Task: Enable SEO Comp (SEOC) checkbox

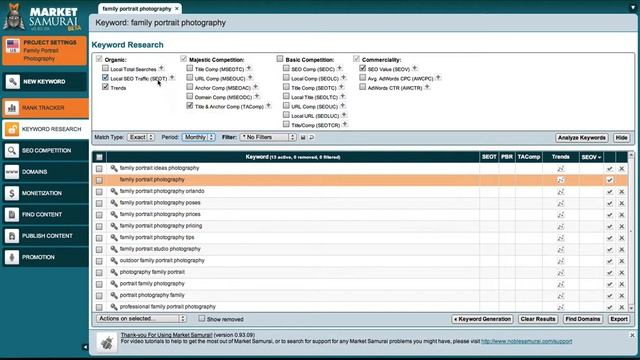Action: pos(286,69)
